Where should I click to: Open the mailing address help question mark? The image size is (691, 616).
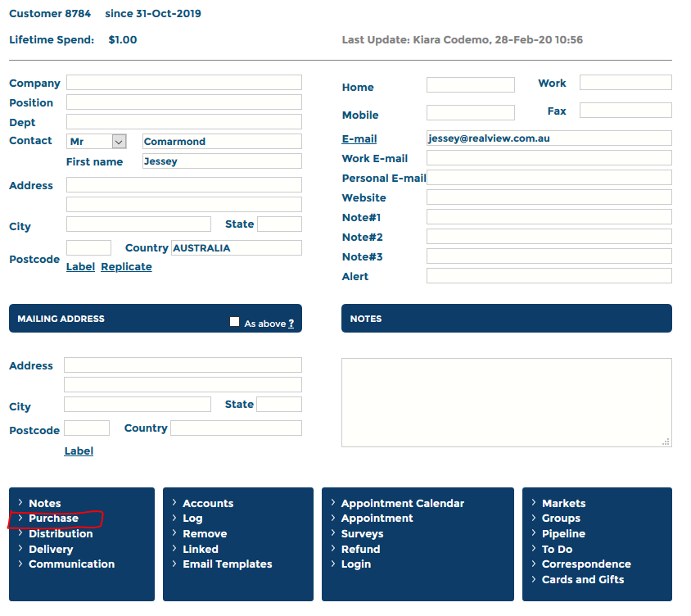[x=291, y=324]
